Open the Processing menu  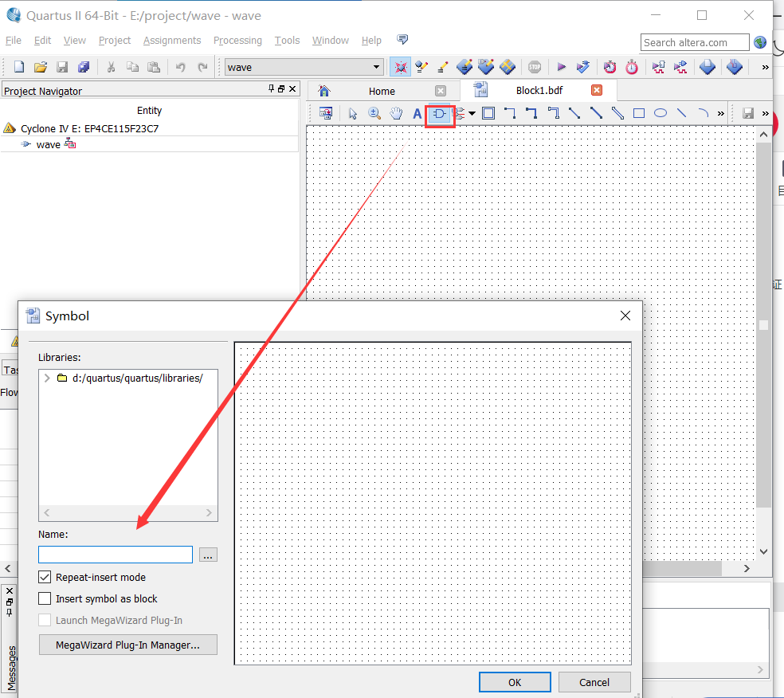[x=237, y=41]
